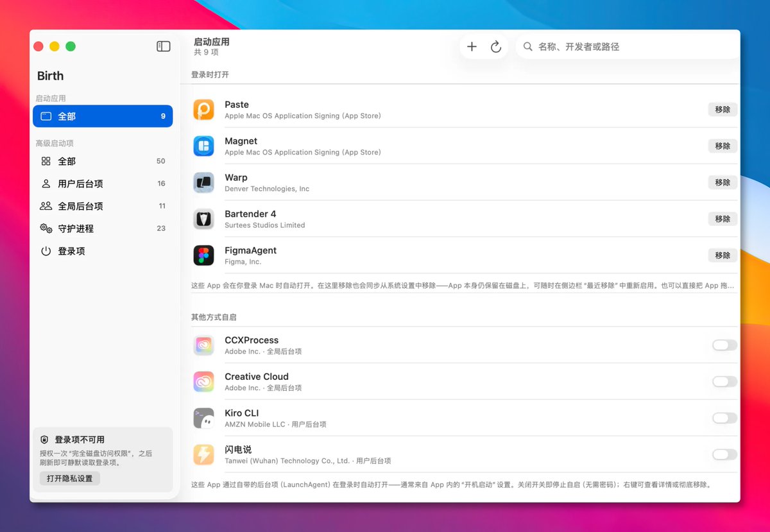
Task: Toggle the Creative Cloud auto-start switch
Action: [724, 382]
